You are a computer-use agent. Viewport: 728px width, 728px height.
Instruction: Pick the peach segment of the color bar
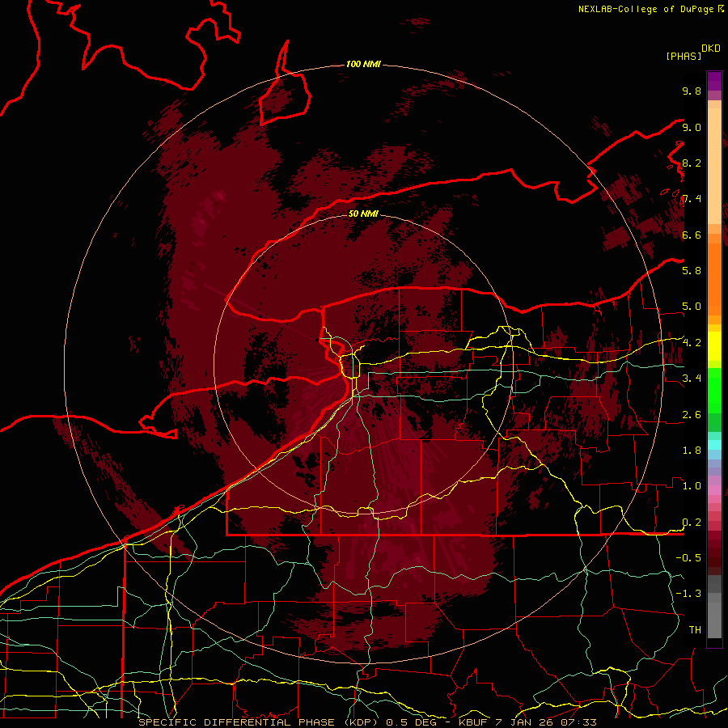[x=714, y=166]
